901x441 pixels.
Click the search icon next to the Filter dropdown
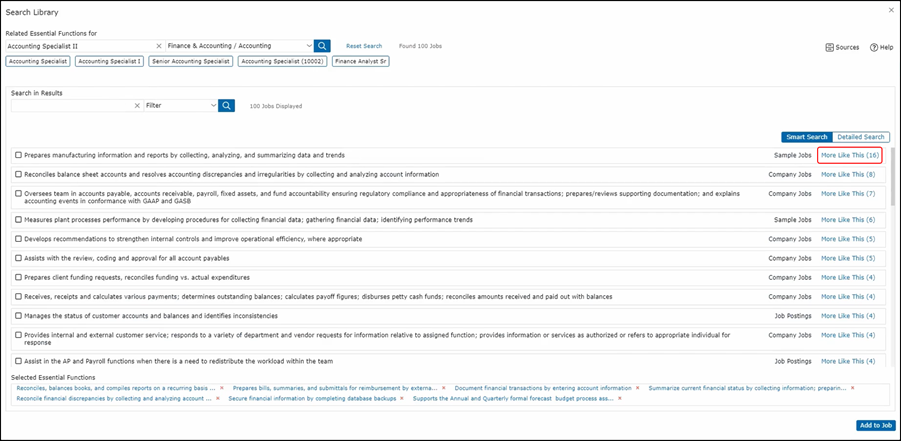pyautogui.click(x=227, y=105)
